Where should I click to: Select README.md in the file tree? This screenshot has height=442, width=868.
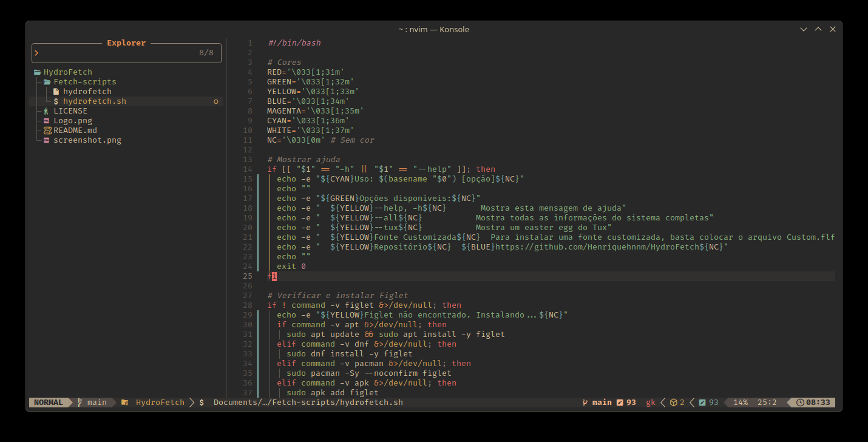[75, 131]
